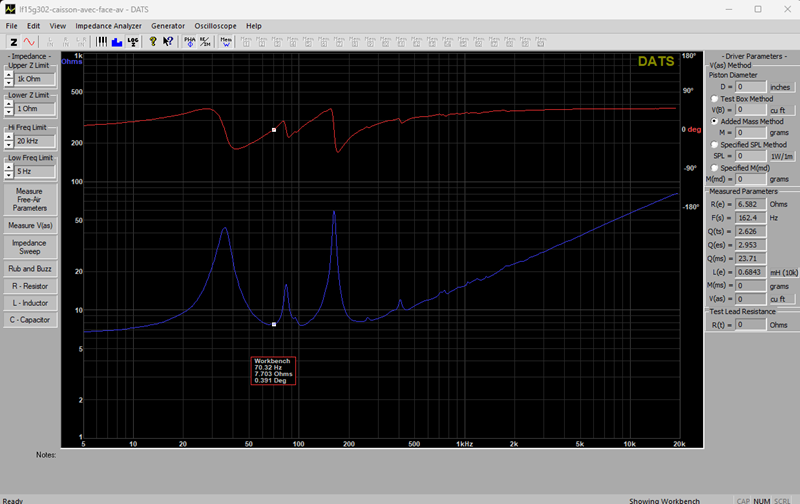The height and width of the screenshot is (504, 800).
Task: Select the Specified M(md) radio button
Action: click(714, 168)
